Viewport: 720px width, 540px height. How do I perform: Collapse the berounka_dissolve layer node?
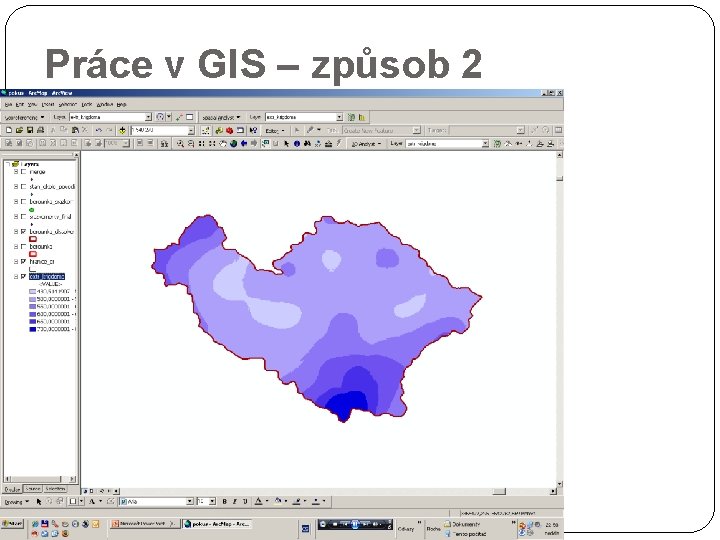(16, 231)
